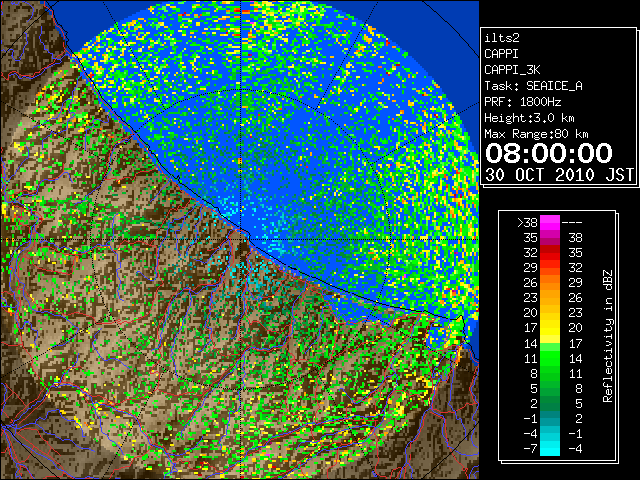Click the yellow 17 to 20 dBZ legend swatch
The image size is (640, 480).
(x=550, y=328)
